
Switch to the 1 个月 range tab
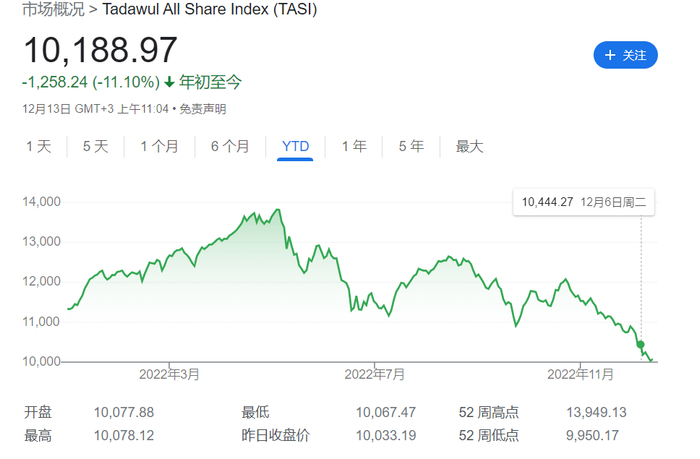[x=159, y=146]
